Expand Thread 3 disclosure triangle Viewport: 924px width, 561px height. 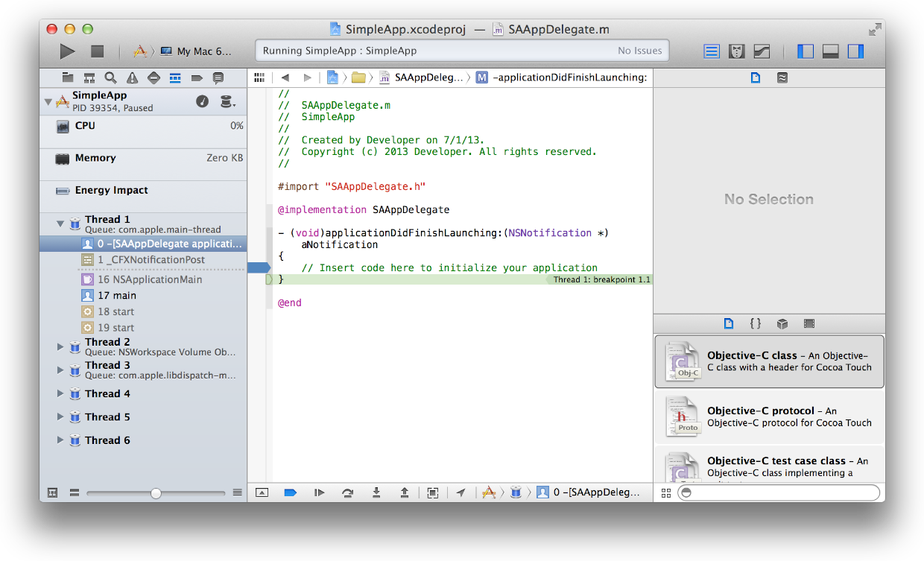61,370
